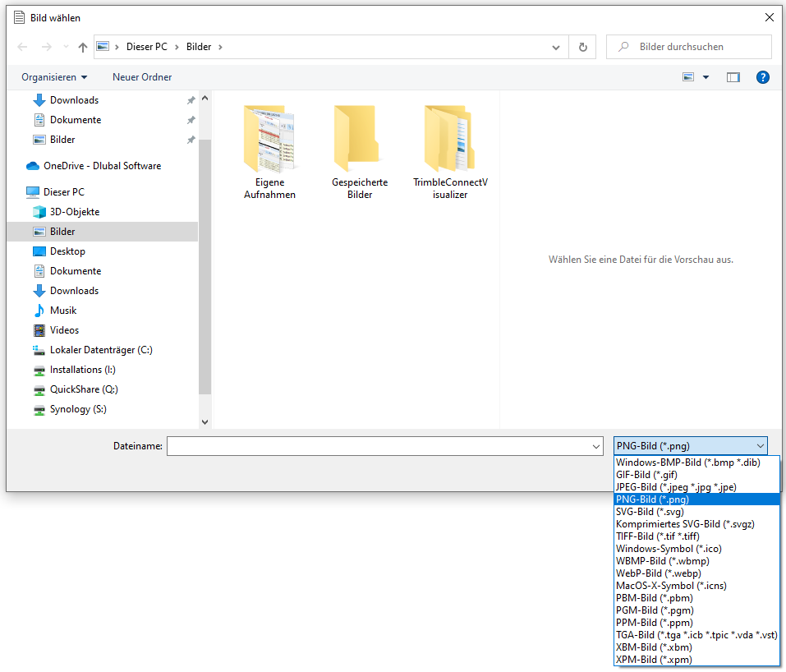Viewport: 786px width, 672px height.
Task: Choose Komprimiertes SVG-Bild (*.svgz) type
Action: click(x=696, y=524)
